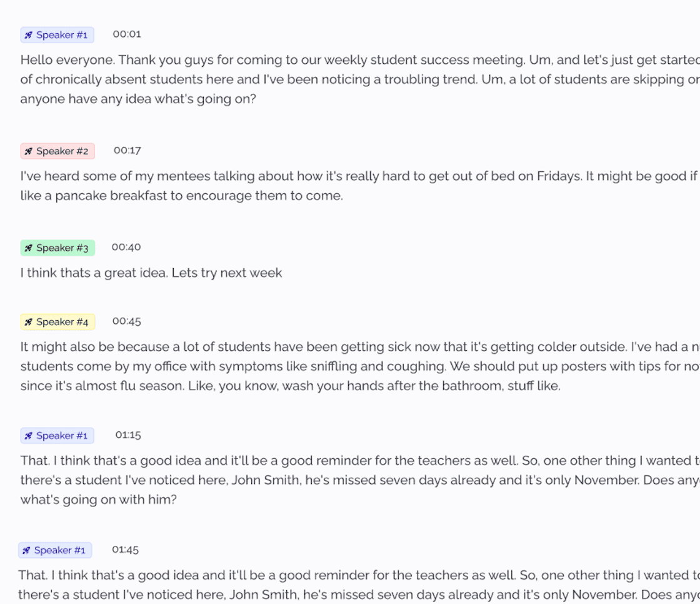This screenshot has height=604, width=700.
Task: Go to the 01:45 timestamp
Action: coord(126,550)
